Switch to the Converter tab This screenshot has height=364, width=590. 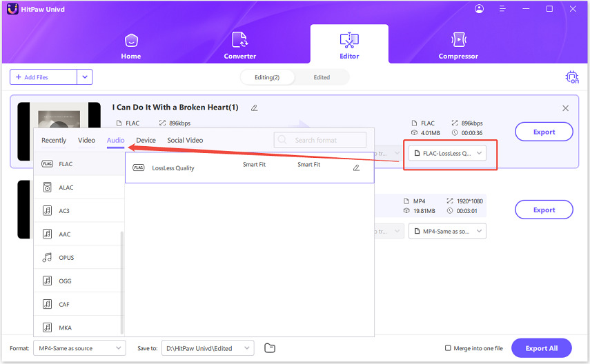click(239, 46)
